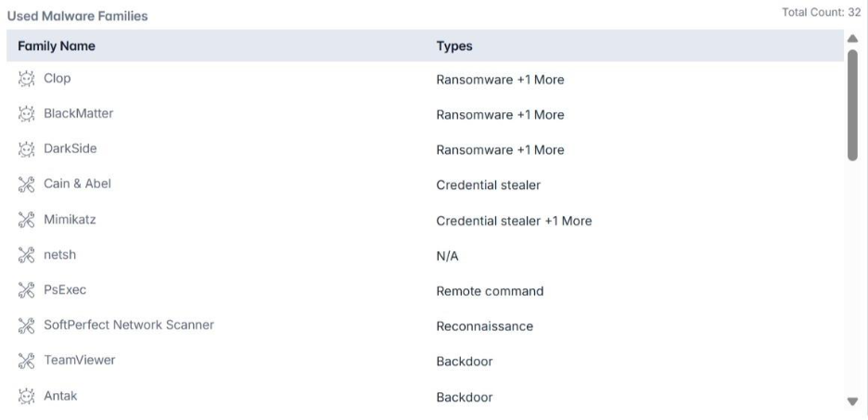Click the SoftPerfect Network Scanner tool icon

click(x=26, y=326)
